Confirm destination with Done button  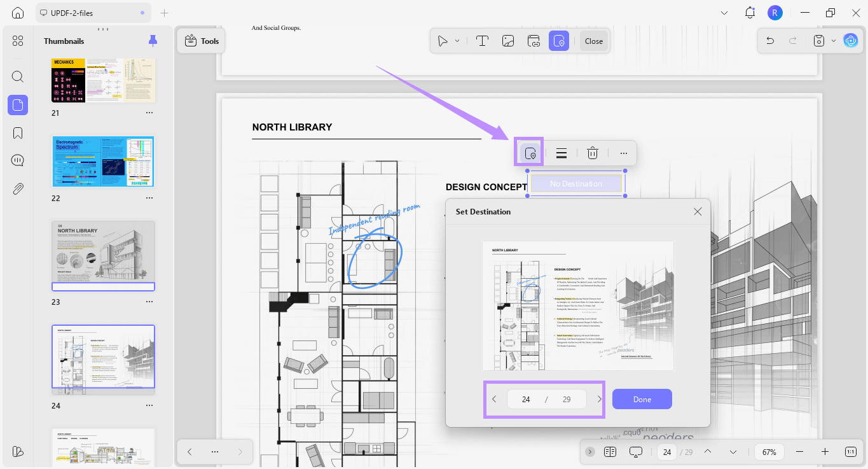coord(642,399)
